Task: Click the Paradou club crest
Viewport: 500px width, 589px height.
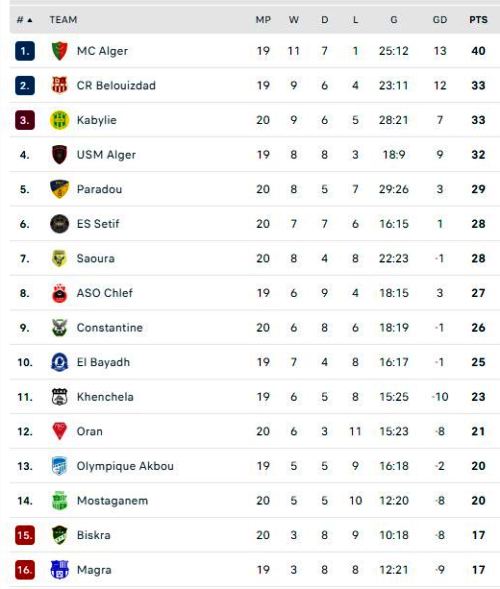Action: 59,189
